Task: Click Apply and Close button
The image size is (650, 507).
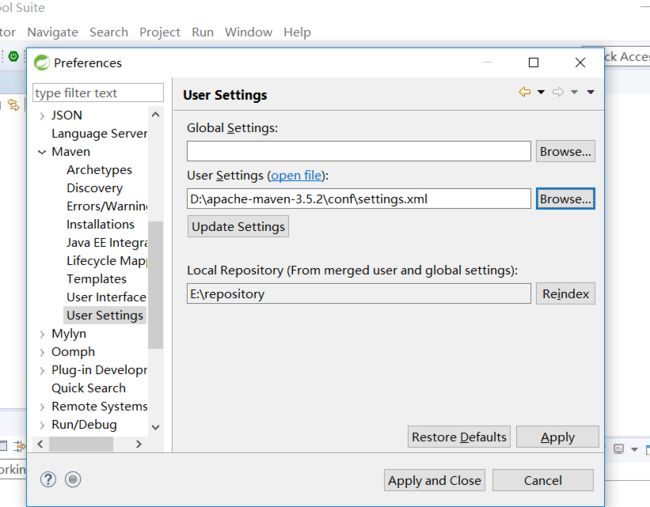Action: pyautogui.click(x=434, y=480)
